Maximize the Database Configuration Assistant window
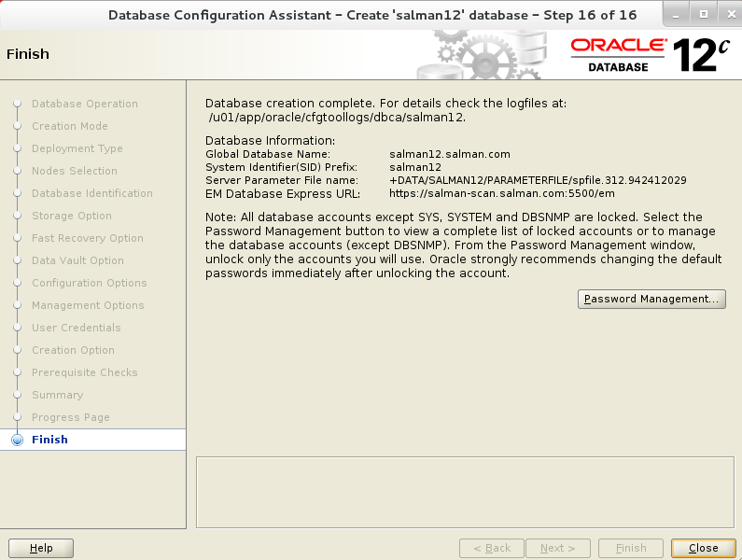The width and height of the screenshot is (742, 560). [704, 15]
